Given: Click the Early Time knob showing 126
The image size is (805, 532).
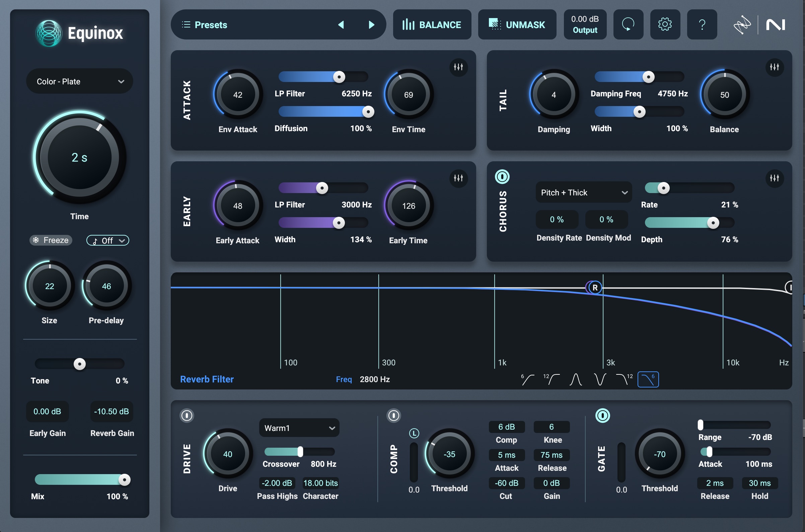Looking at the screenshot, I should pos(409,205).
